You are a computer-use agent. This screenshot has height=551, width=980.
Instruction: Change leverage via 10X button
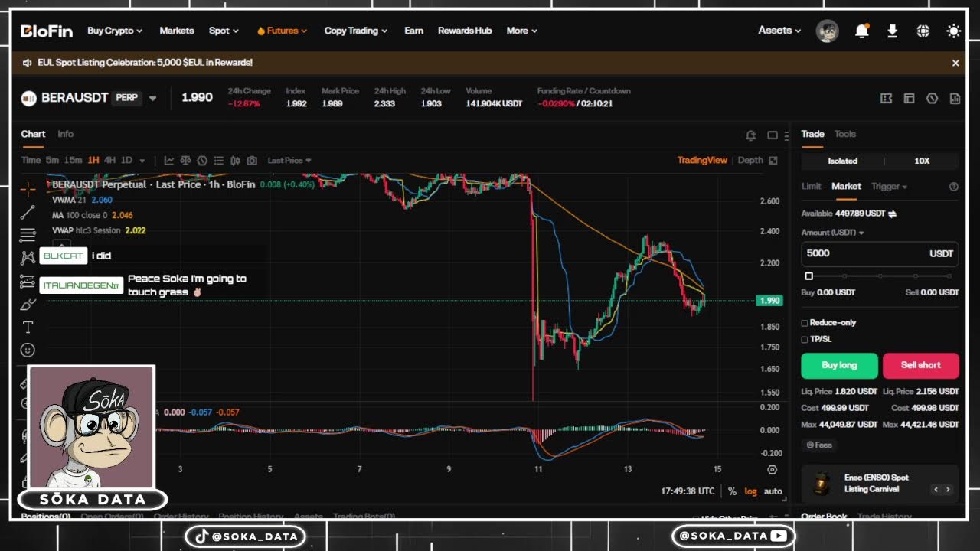[x=922, y=161]
